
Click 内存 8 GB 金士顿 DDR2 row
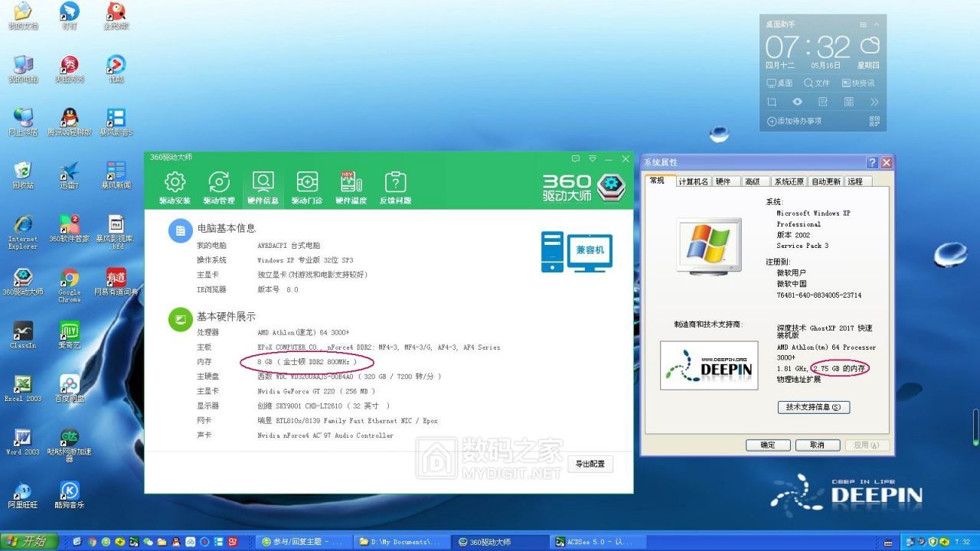click(277, 361)
